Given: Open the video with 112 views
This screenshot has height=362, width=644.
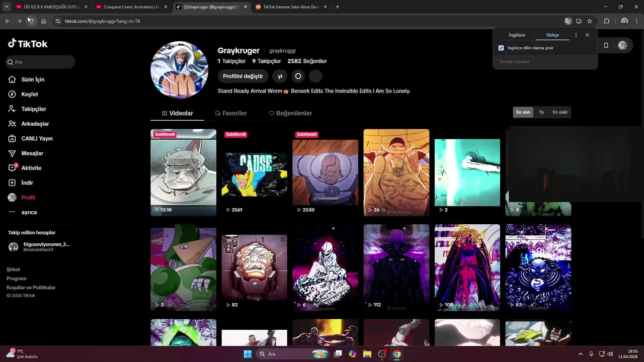Looking at the screenshot, I should [x=396, y=267].
